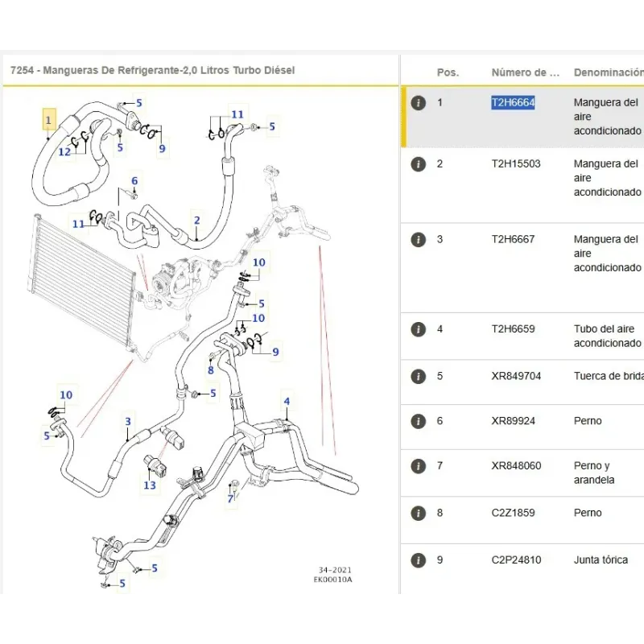The width and height of the screenshot is (644, 644).
Task: Click the Número de column header
Action: pyautogui.click(x=525, y=72)
